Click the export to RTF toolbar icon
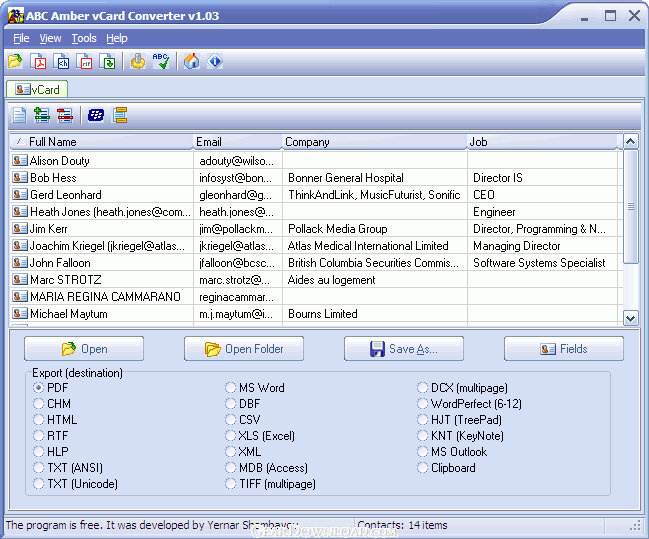 [85, 61]
